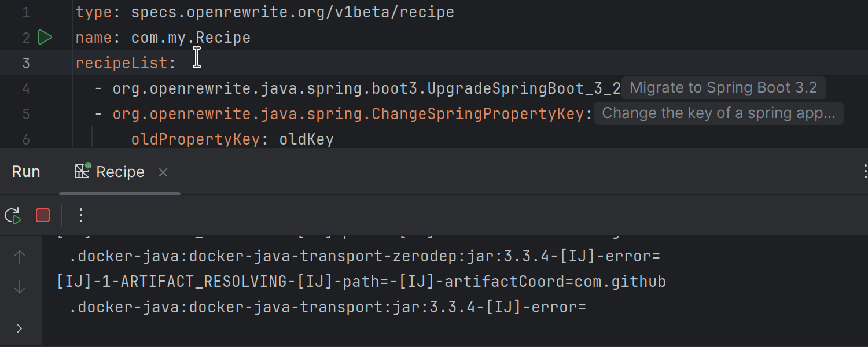Click the Run tool window title
The height and width of the screenshot is (347, 868).
click(26, 172)
